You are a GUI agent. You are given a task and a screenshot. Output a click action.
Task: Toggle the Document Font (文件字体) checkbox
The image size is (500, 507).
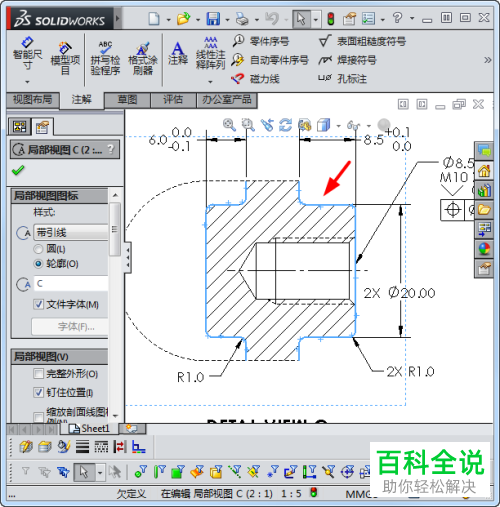tap(38, 304)
